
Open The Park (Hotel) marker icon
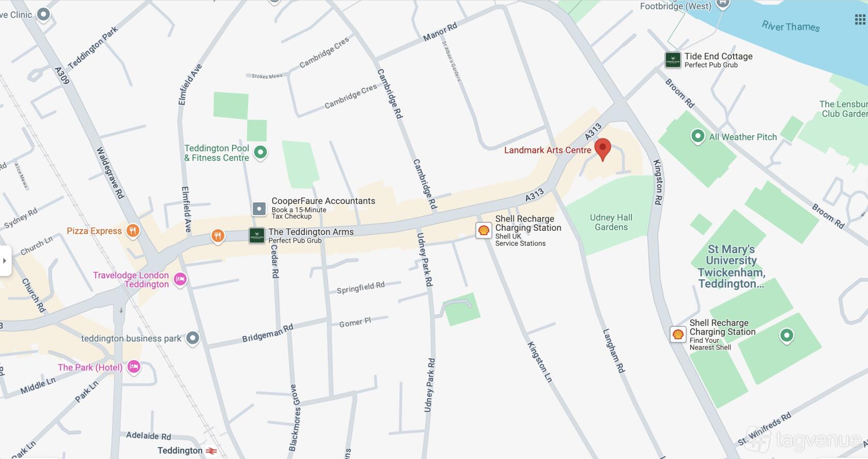[x=134, y=367]
